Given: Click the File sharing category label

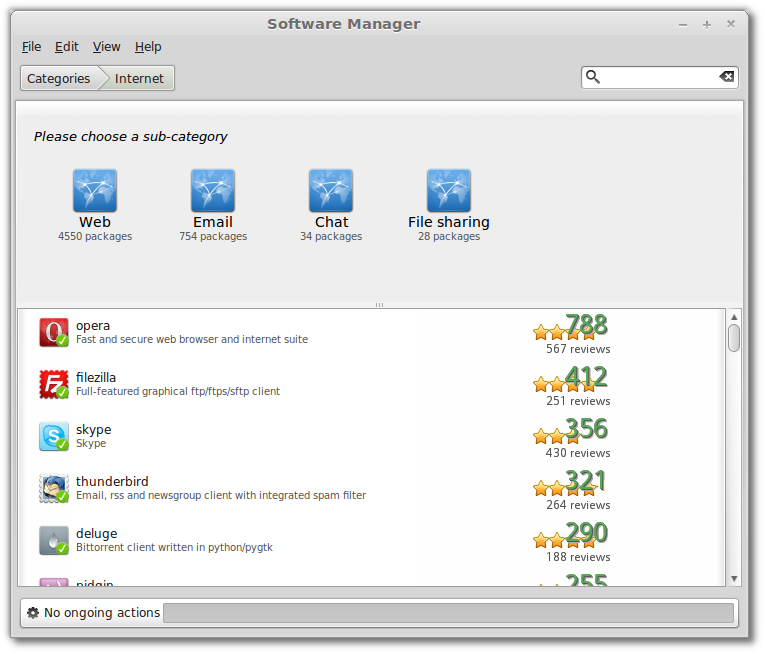Looking at the screenshot, I should [449, 222].
